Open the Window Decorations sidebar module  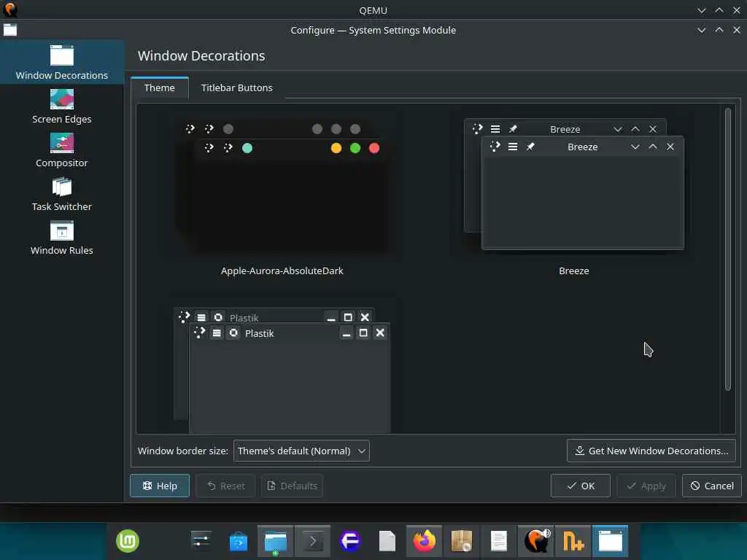tap(62, 63)
